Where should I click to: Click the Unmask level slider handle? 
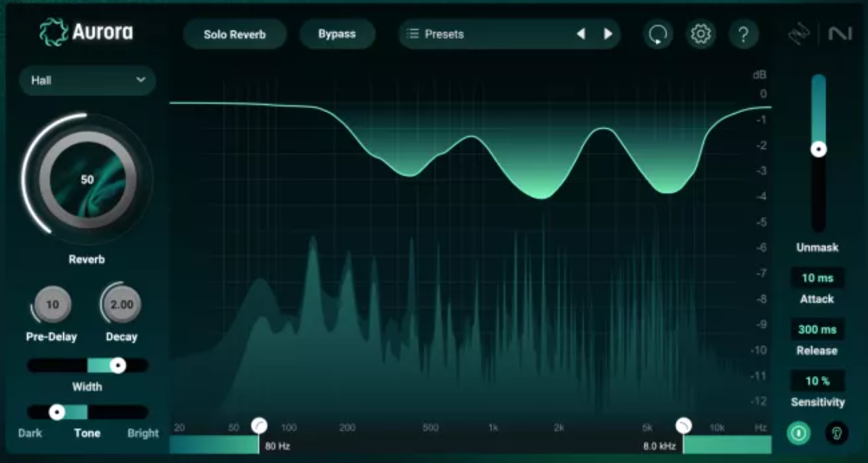(819, 148)
